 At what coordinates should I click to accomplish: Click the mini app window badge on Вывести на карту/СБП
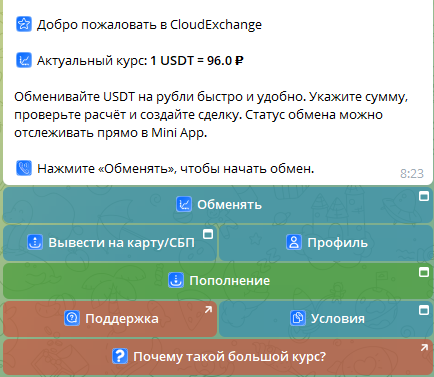(208, 234)
